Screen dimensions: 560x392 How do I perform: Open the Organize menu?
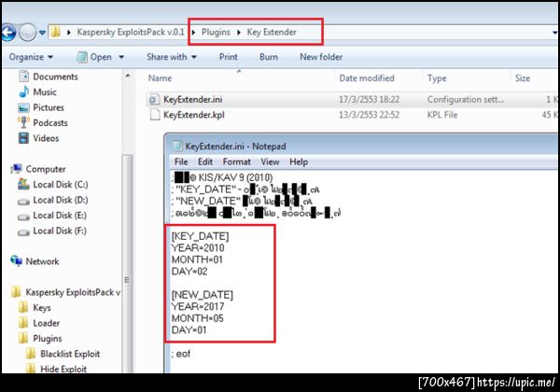click(31, 57)
